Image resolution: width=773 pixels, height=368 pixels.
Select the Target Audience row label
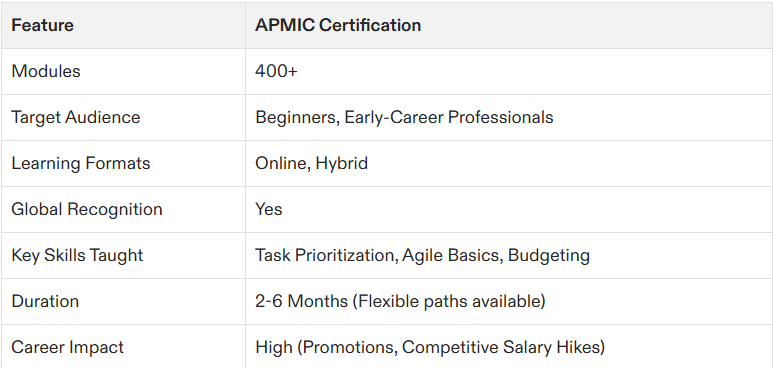75,117
